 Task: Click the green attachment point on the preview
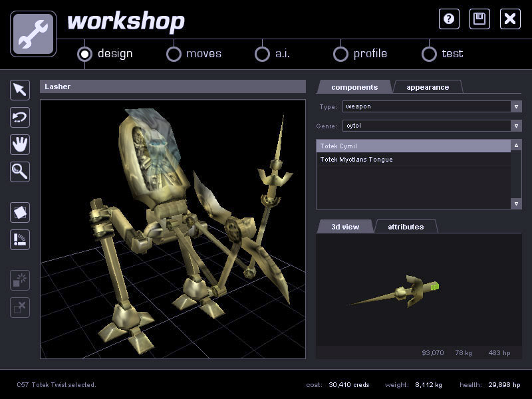click(x=435, y=287)
